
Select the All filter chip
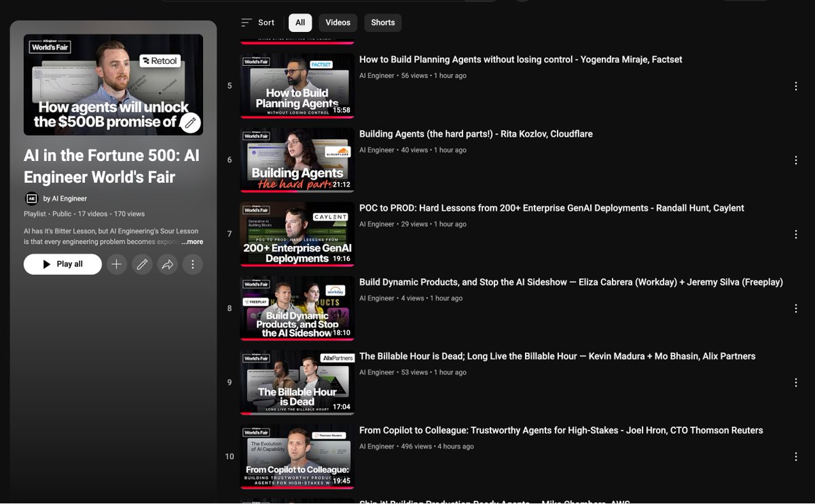(300, 22)
